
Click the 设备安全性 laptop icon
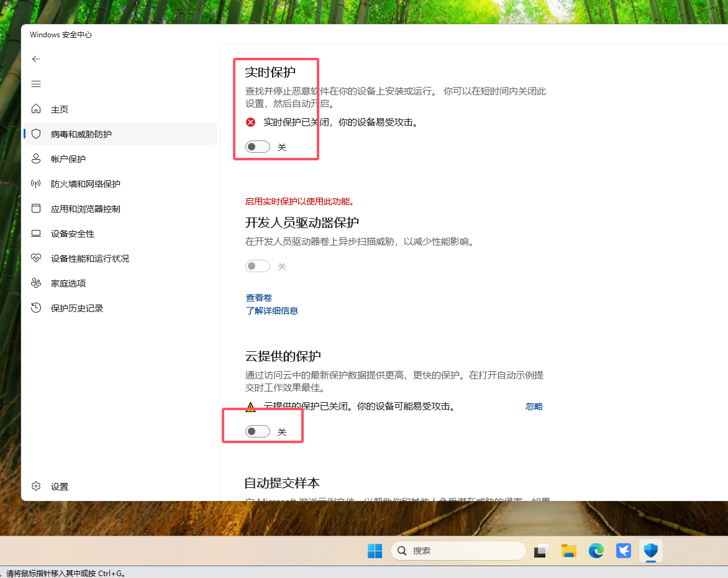[36, 234]
